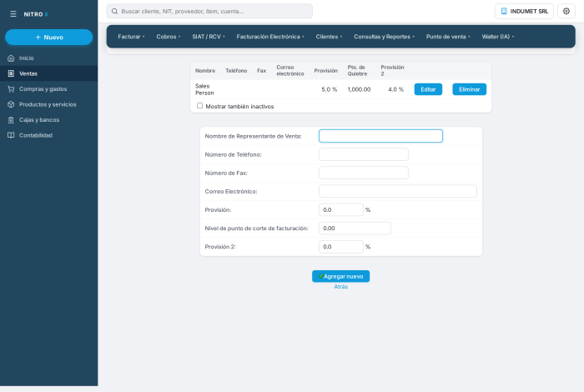
Task: Open Productos y servicios section
Action: [x=48, y=104]
